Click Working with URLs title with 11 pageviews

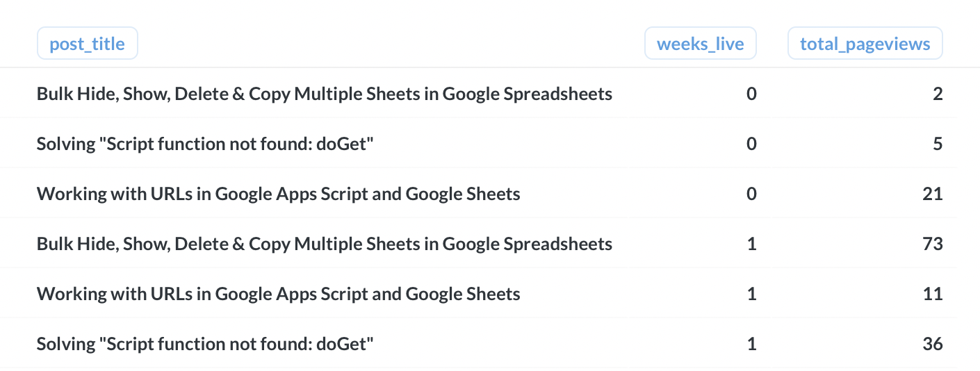[x=278, y=294]
